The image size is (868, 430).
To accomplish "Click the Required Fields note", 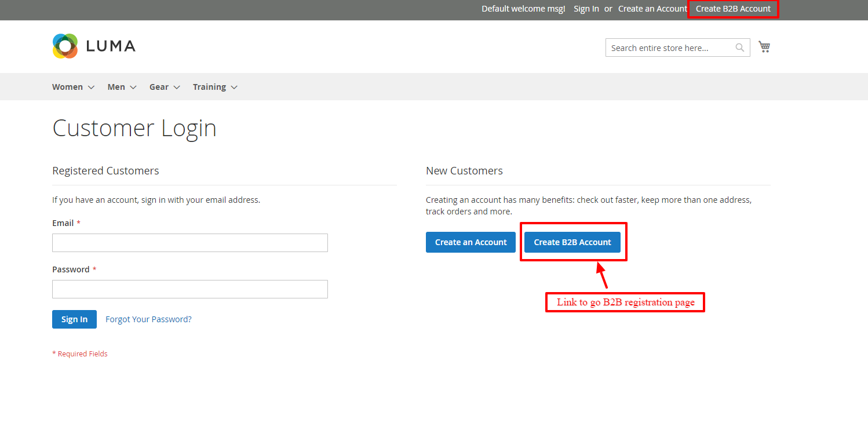I will point(80,354).
